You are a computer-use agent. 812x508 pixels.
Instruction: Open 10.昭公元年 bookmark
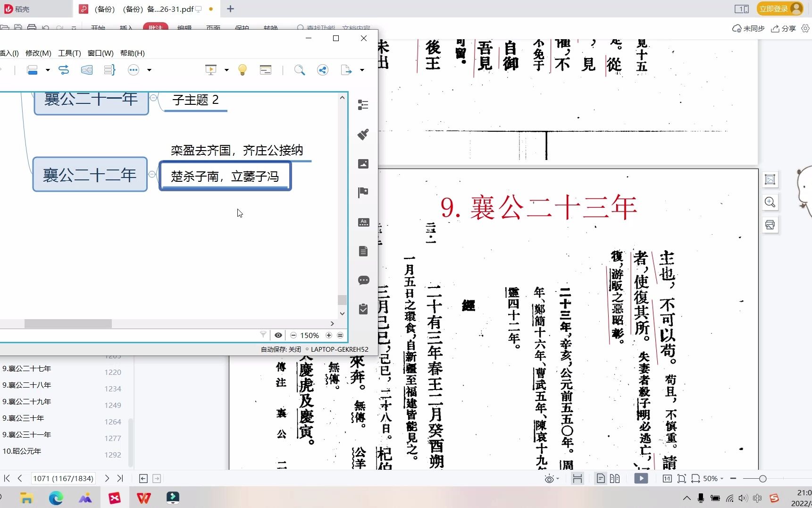click(22, 451)
